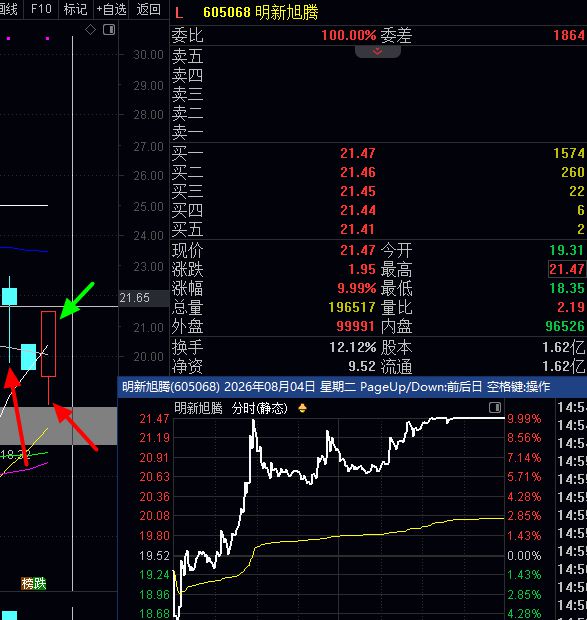Screen dimensions: 587x620
Task: Click the 买五 price 21.41
Action: [x=358, y=229]
